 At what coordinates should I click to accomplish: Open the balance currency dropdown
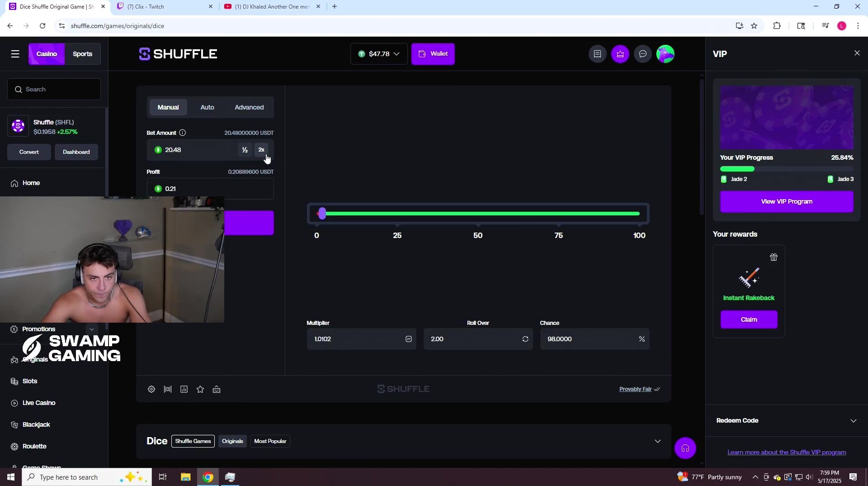point(379,54)
